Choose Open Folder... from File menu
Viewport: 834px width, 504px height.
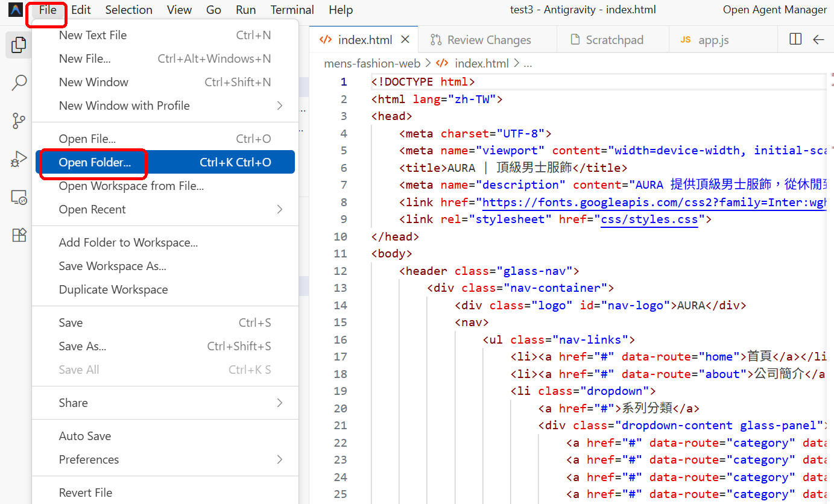tap(95, 162)
